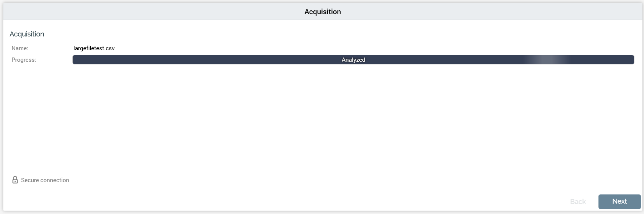644x214 pixels.
Task: Click the largefiletest.csv file name
Action: (x=94, y=48)
